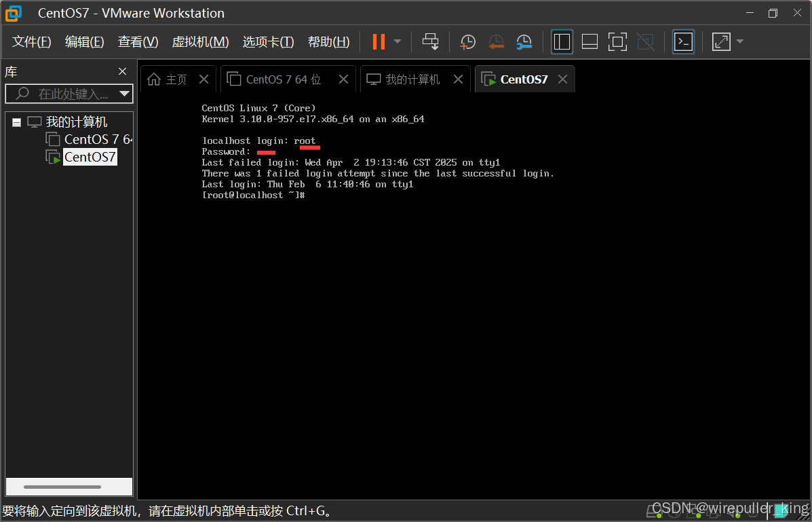812x522 pixels.
Task: Minimize the VMware Workstation window
Action: click(x=750, y=13)
